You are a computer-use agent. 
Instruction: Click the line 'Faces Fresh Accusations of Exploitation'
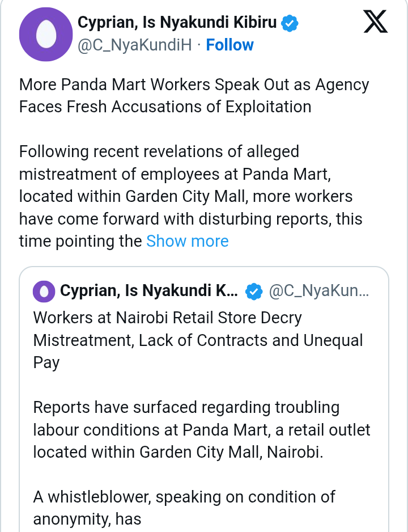click(x=165, y=107)
